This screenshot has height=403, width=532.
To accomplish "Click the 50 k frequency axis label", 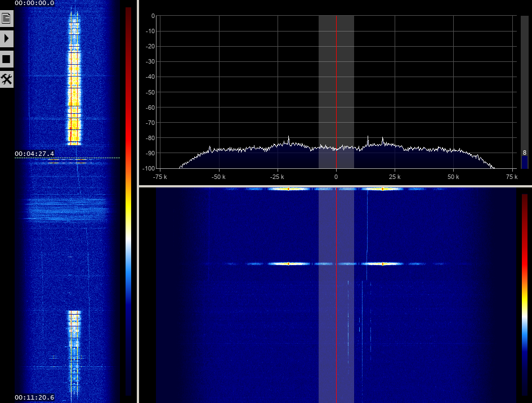I will click(x=453, y=177).
